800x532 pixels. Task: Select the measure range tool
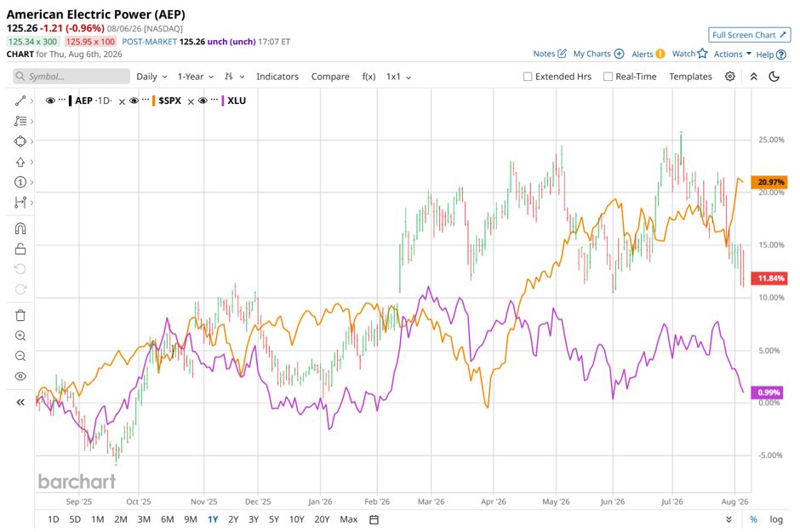20,203
